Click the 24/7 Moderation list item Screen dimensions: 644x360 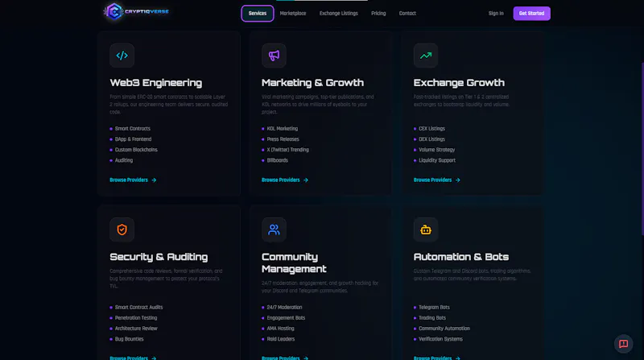click(284, 308)
